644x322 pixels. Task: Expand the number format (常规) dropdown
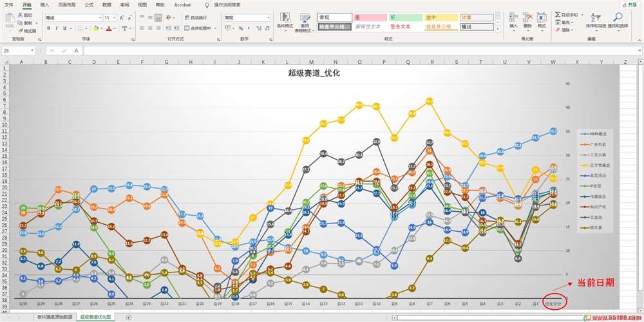267,18
